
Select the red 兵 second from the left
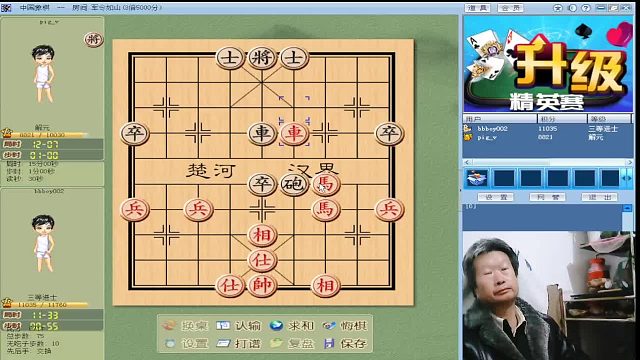(198, 209)
